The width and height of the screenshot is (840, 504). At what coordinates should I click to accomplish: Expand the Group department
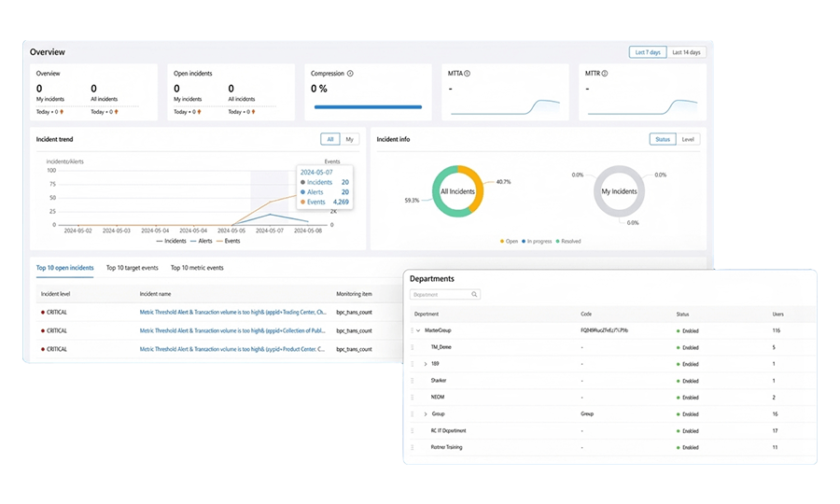426,414
